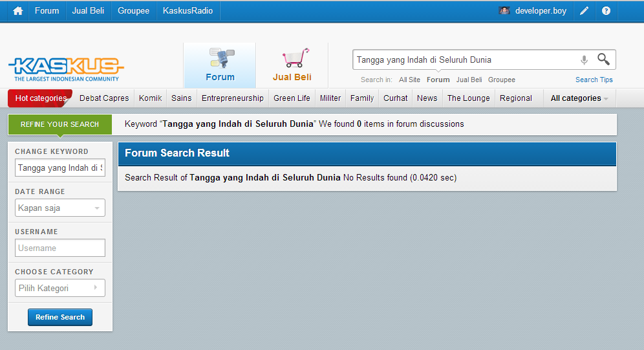The image size is (644, 350).
Task: Click the Refine Your Search header
Action: 60,124
